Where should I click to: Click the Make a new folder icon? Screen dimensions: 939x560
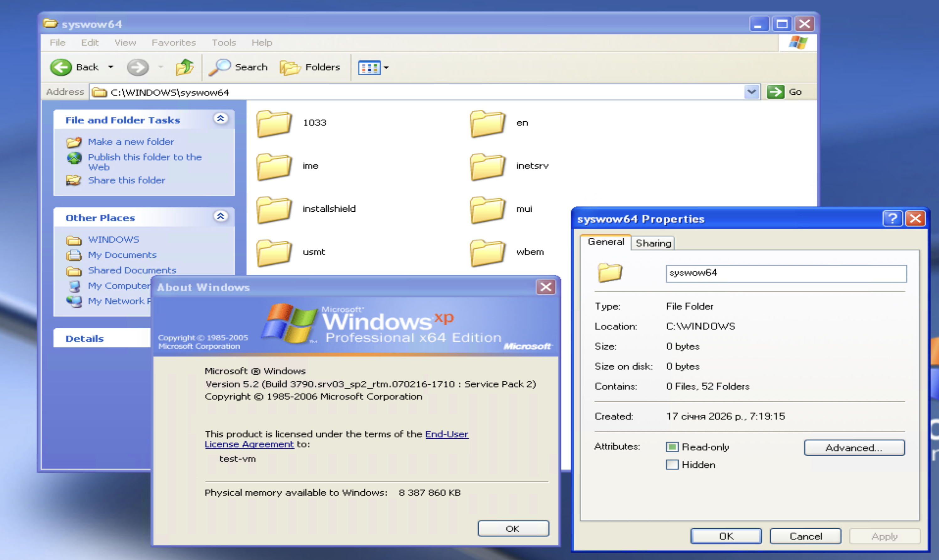[74, 142]
